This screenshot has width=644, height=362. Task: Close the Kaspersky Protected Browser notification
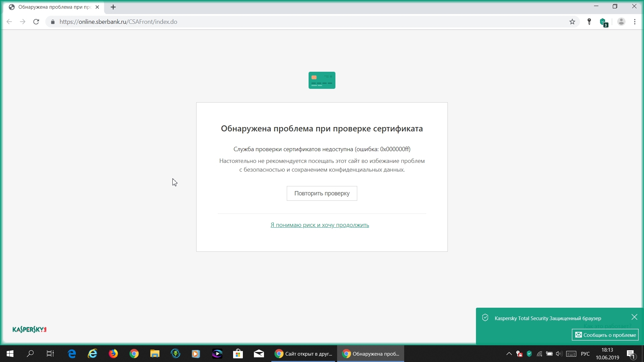[634, 317]
